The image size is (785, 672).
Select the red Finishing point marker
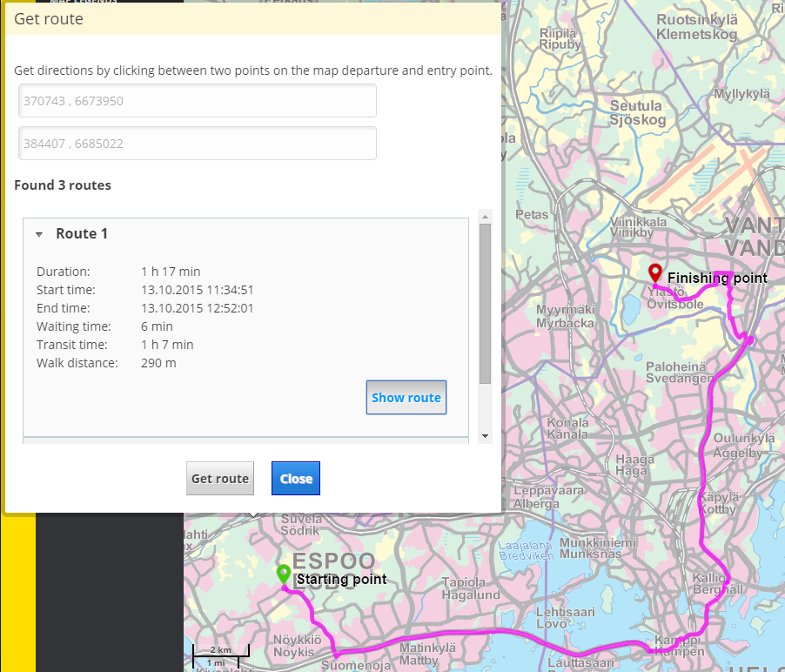pyautogui.click(x=654, y=272)
